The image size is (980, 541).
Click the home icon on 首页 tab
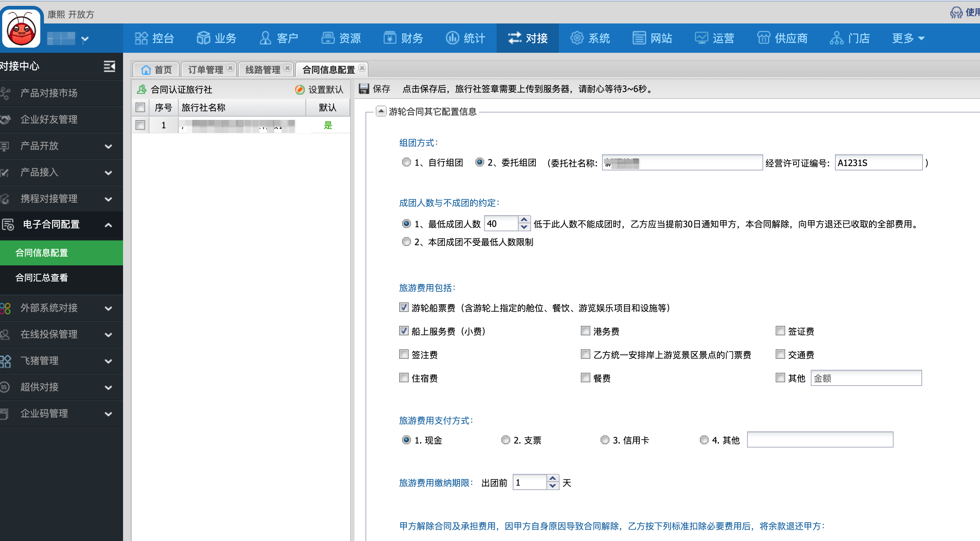[146, 70]
